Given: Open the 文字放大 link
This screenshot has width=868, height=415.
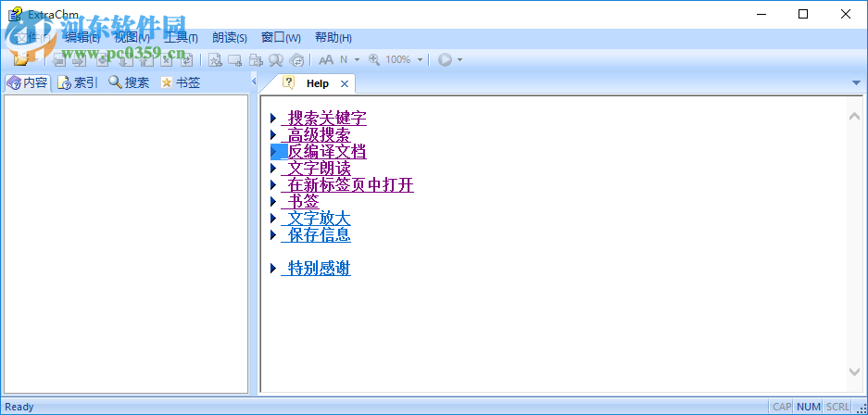Looking at the screenshot, I should [316, 218].
